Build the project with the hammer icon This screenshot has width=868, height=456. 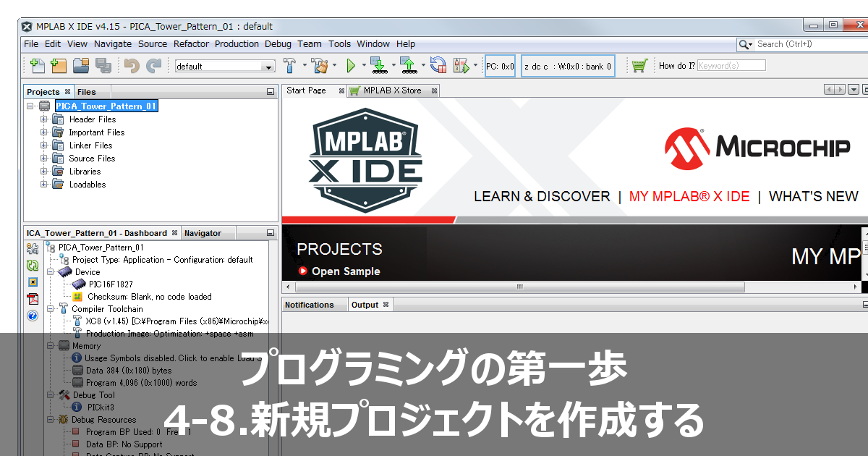tap(289, 66)
